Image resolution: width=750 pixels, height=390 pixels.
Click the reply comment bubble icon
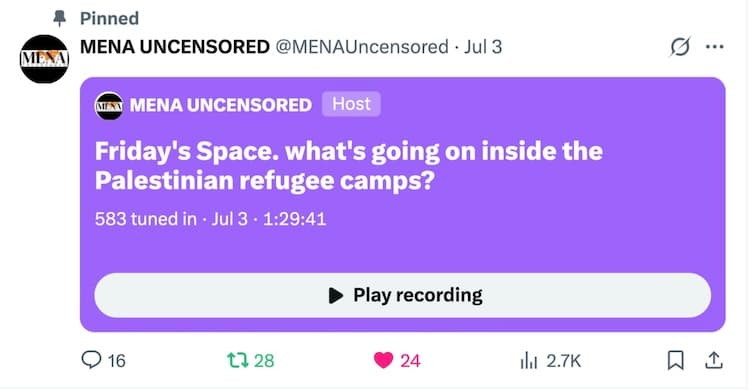coord(91,359)
